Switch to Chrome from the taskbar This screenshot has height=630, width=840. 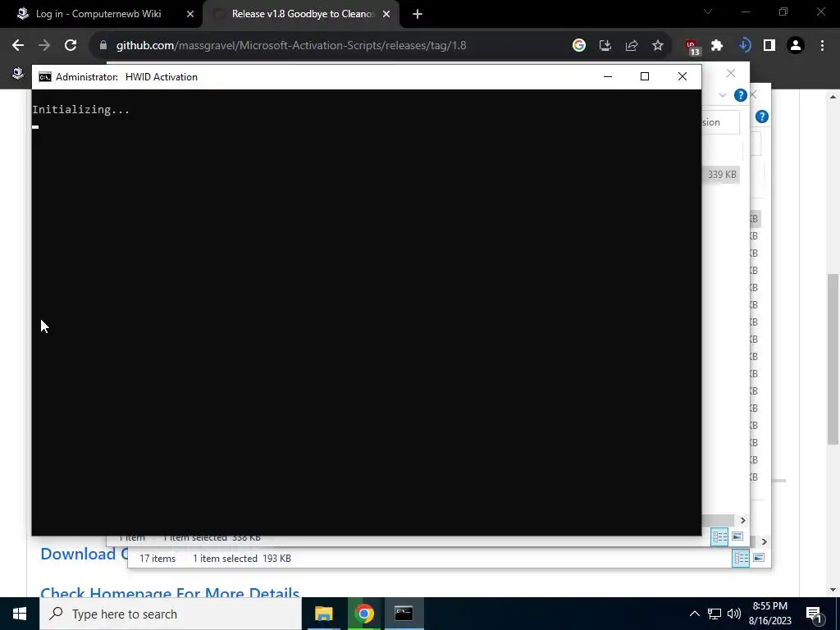363,614
